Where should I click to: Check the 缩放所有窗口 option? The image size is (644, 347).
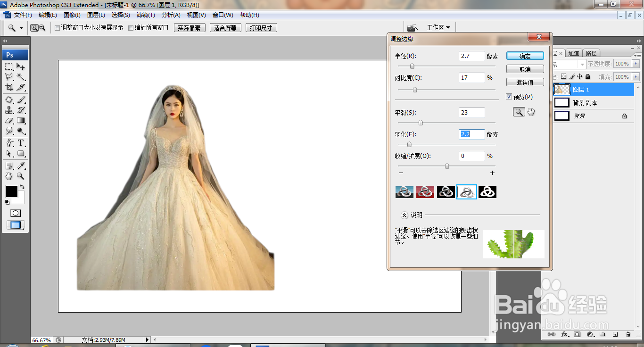coord(131,28)
